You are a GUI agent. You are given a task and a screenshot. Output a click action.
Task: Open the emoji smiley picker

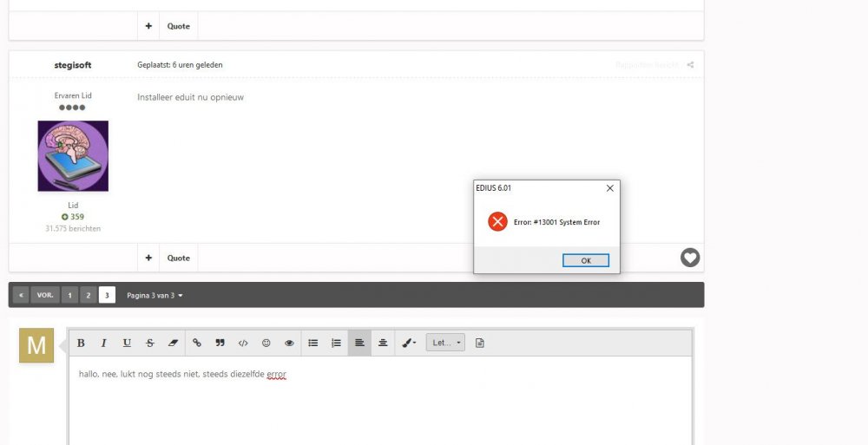tap(266, 344)
